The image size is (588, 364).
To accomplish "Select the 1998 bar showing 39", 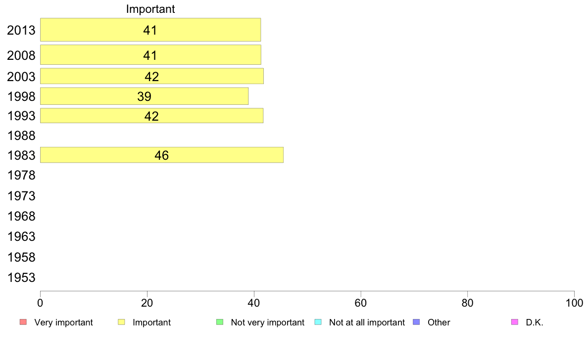I will click(144, 96).
